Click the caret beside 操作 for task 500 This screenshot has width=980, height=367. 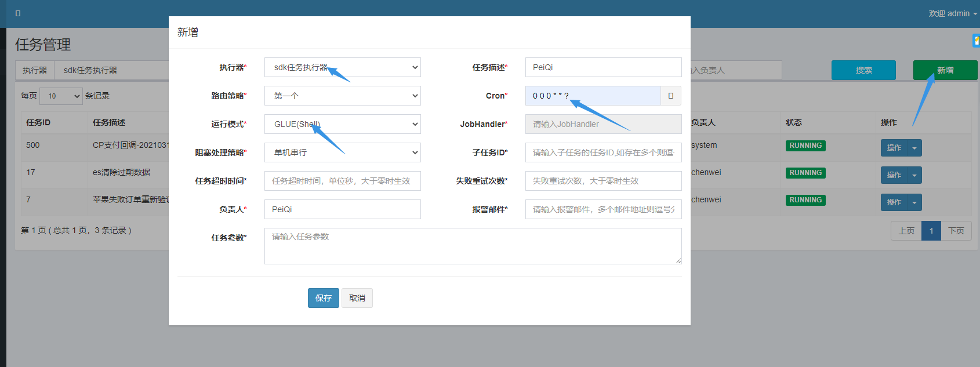(x=914, y=148)
